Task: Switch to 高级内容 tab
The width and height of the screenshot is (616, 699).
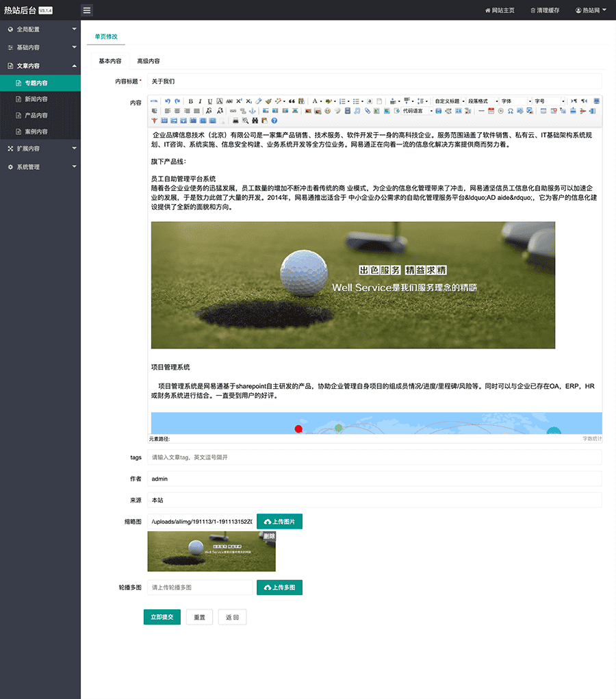Action: [x=149, y=61]
